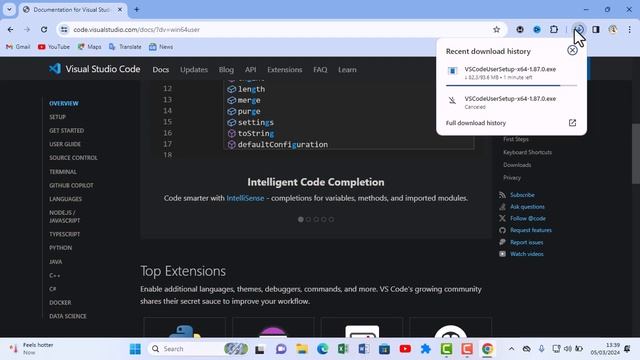Viewport: 640px width, 360px height.
Task: Select the last carousel dot indicator
Action: 331,220
